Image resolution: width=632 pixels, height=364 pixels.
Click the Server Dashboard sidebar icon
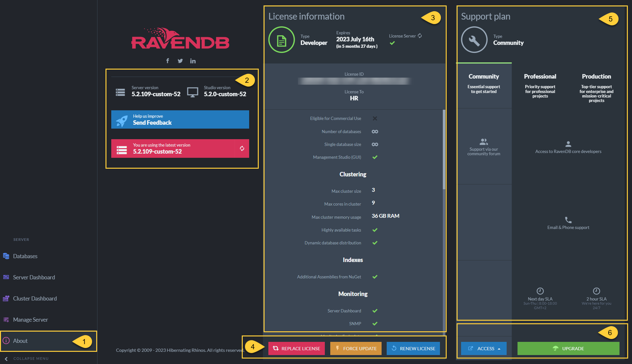[x=6, y=277]
